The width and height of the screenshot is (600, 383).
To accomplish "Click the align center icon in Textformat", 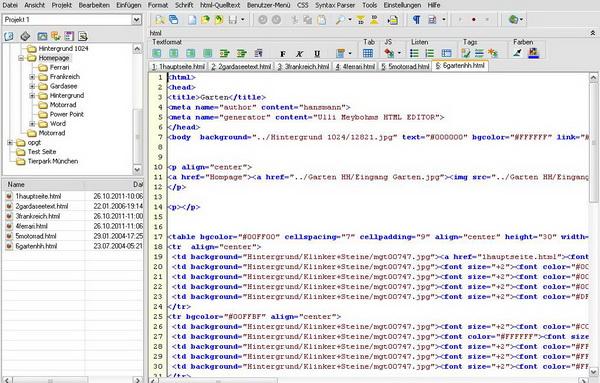I will [x=174, y=53].
